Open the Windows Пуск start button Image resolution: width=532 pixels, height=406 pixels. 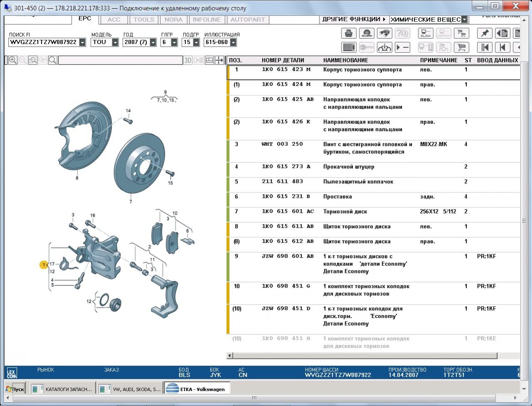click(x=15, y=389)
